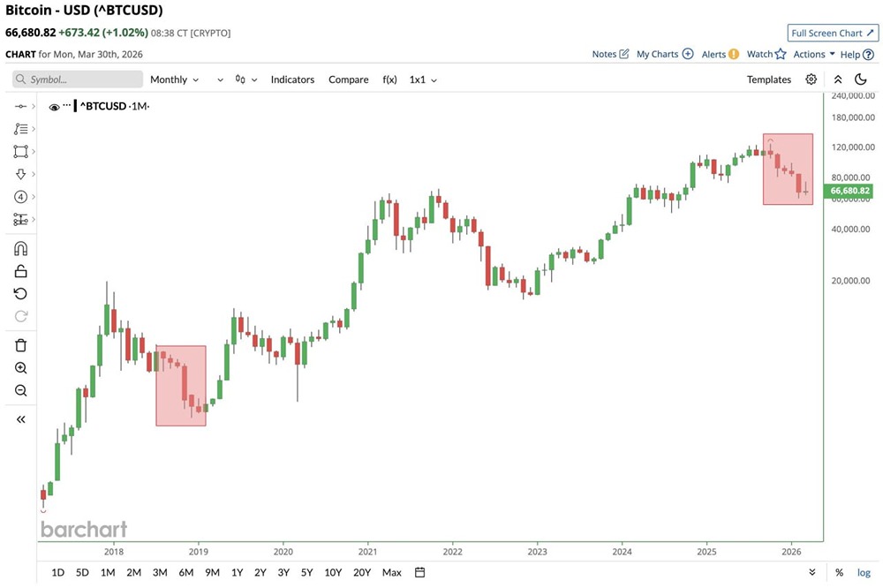Open the Monthly interval dropdown
Viewport: 883px width, 588px height.
tap(174, 79)
